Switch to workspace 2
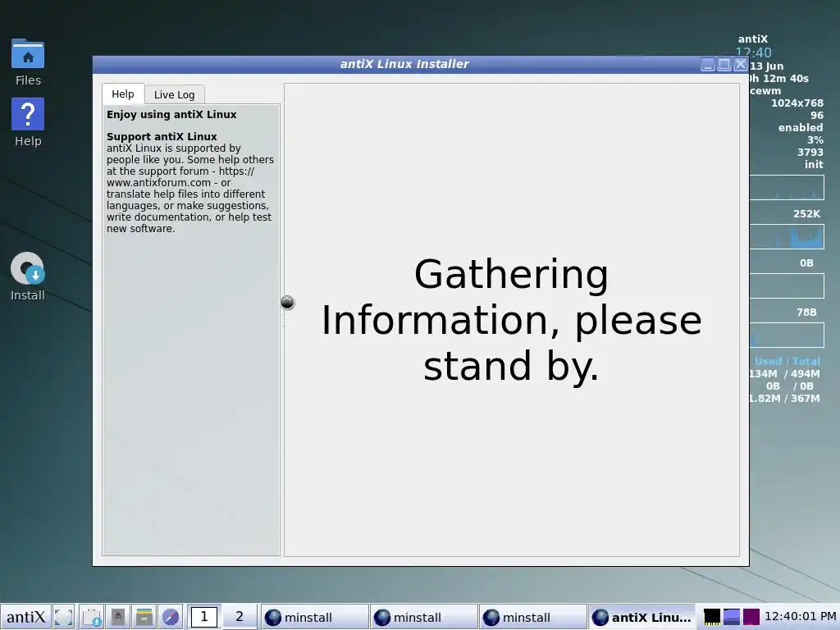Image resolution: width=840 pixels, height=630 pixels. pyautogui.click(x=239, y=617)
